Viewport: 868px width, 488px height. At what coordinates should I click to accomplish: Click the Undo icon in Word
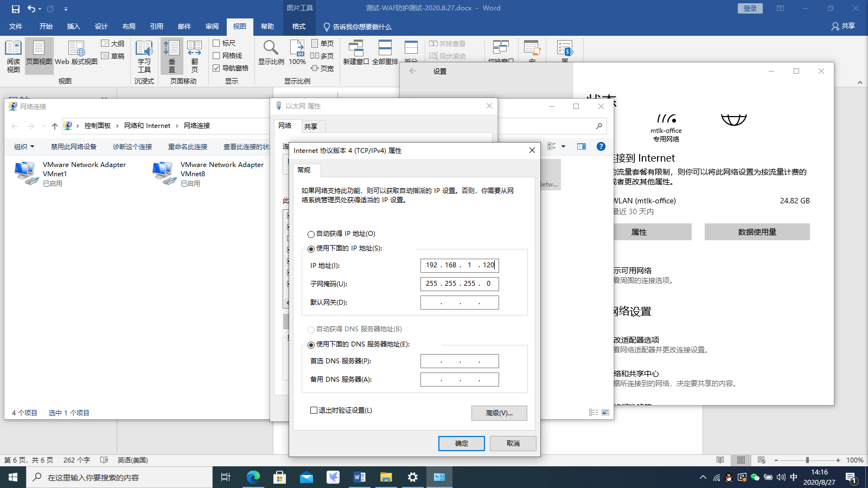pyautogui.click(x=31, y=9)
